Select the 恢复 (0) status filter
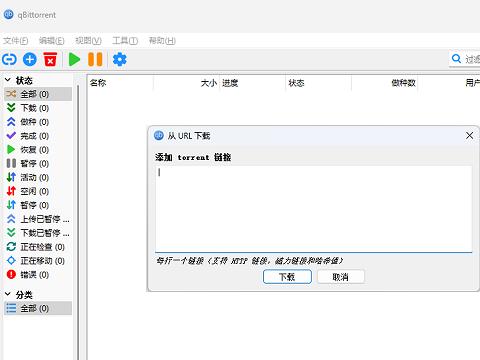Screen dimensions: 480x360 pos(38,150)
